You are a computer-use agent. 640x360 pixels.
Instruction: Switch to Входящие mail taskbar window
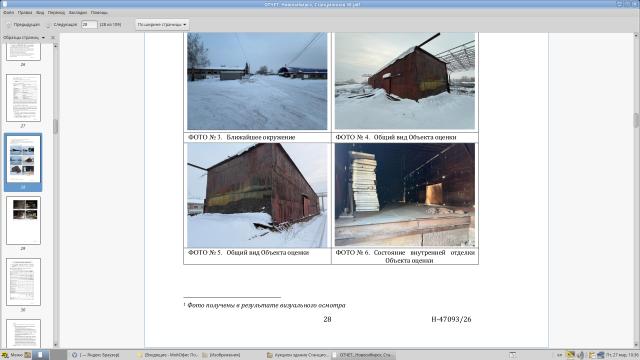point(167,355)
